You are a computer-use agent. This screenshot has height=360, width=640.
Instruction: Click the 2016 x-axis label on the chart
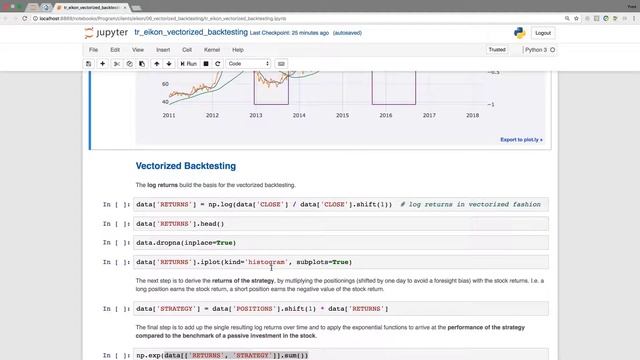[386, 116]
